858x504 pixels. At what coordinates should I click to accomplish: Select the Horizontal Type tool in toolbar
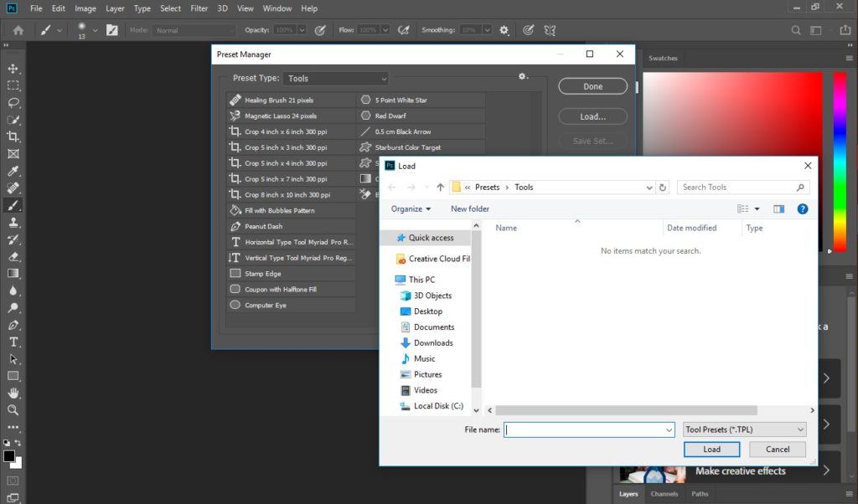click(13, 342)
